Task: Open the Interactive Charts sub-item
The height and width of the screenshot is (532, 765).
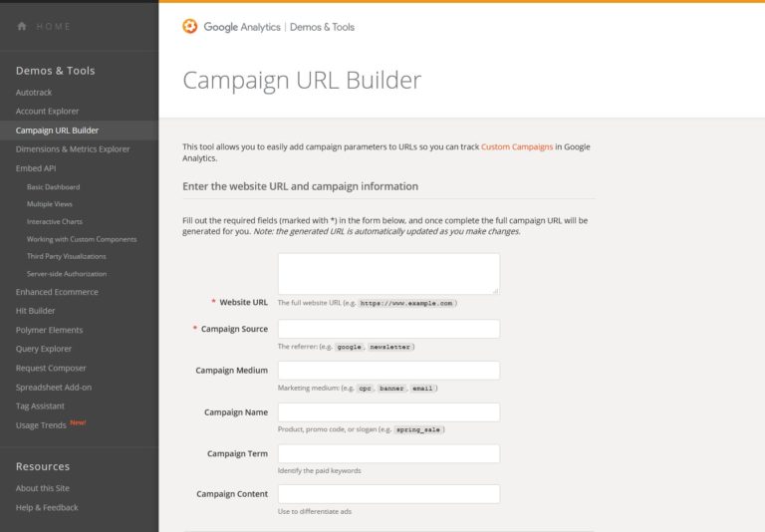Action: 55,221
